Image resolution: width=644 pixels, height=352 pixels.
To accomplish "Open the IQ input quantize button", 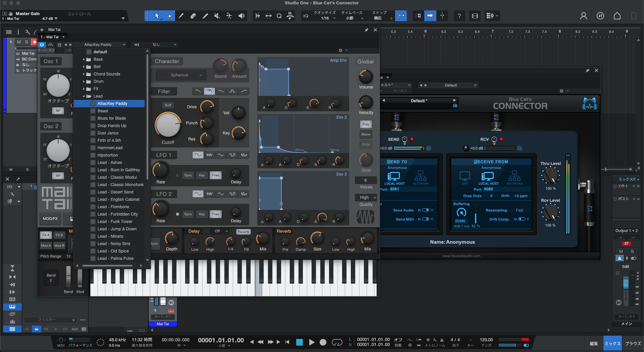I will (x=306, y=16).
